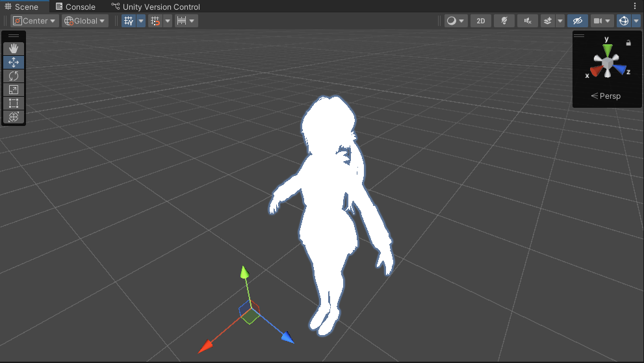Image resolution: width=644 pixels, height=363 pixels.
Task: Click the orientation gizmo overlay handle
Action: pos(579,35)
